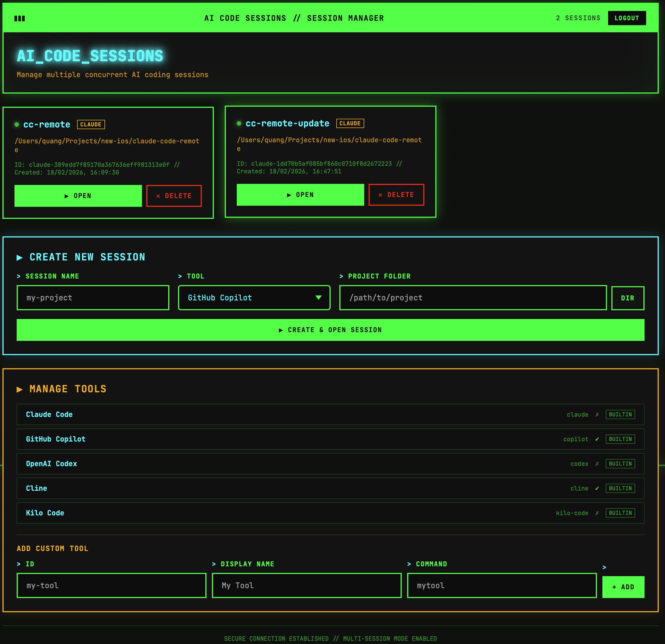Click the 2 SESSIONS counter text
The image size is (665, 644).
578,18
